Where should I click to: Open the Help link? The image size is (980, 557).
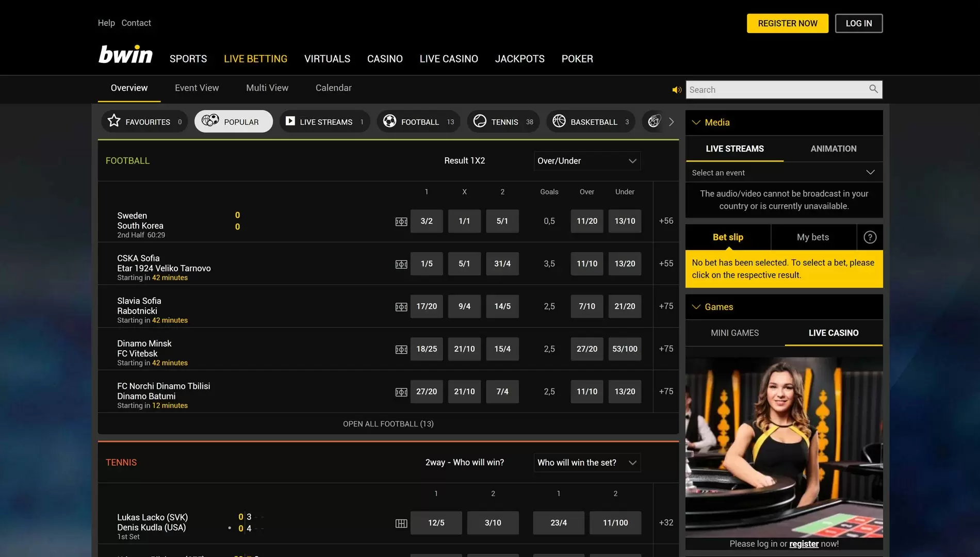pos(106,23)
